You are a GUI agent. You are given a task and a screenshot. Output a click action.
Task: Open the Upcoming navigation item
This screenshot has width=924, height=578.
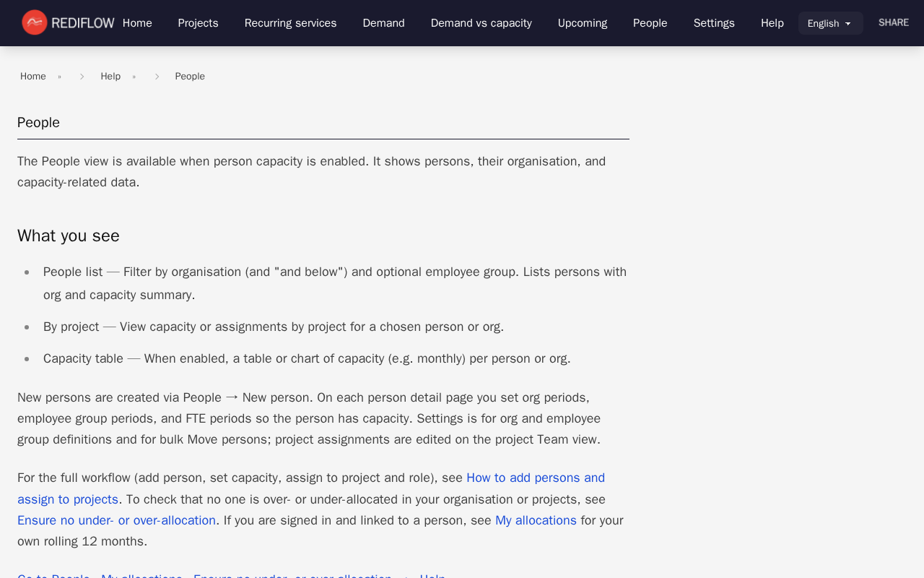point(582,23)
